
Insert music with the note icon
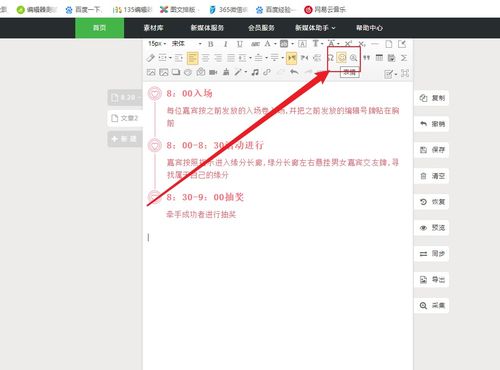point(255,72)
